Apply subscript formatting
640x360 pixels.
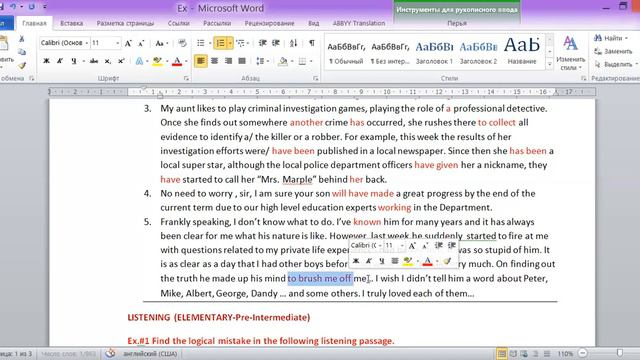point(107,61)
